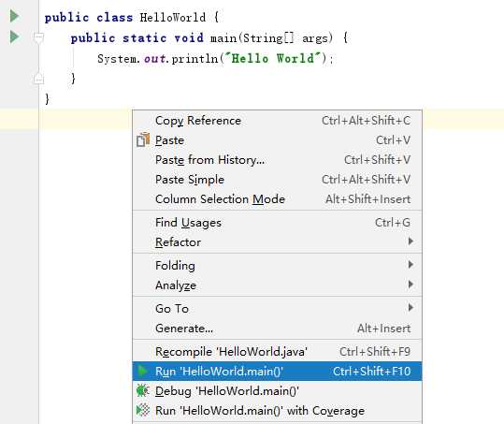The height and width of the screenshot is (424, 504).
Task: Collapse the main method using its top fold marker
Action: 39,38
